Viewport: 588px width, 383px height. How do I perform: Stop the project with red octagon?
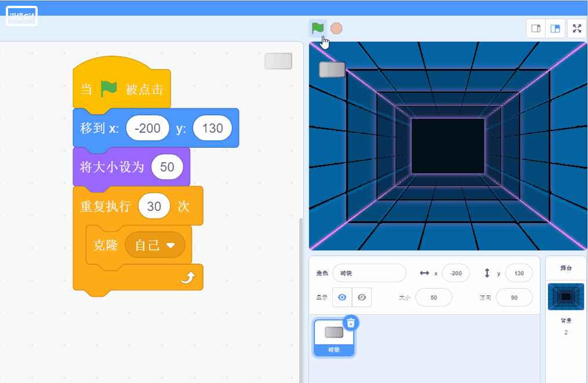[336, 28]
